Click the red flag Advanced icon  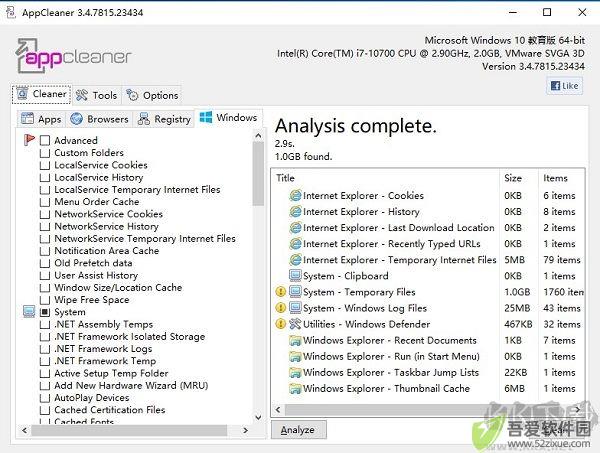tap(29, 140)
